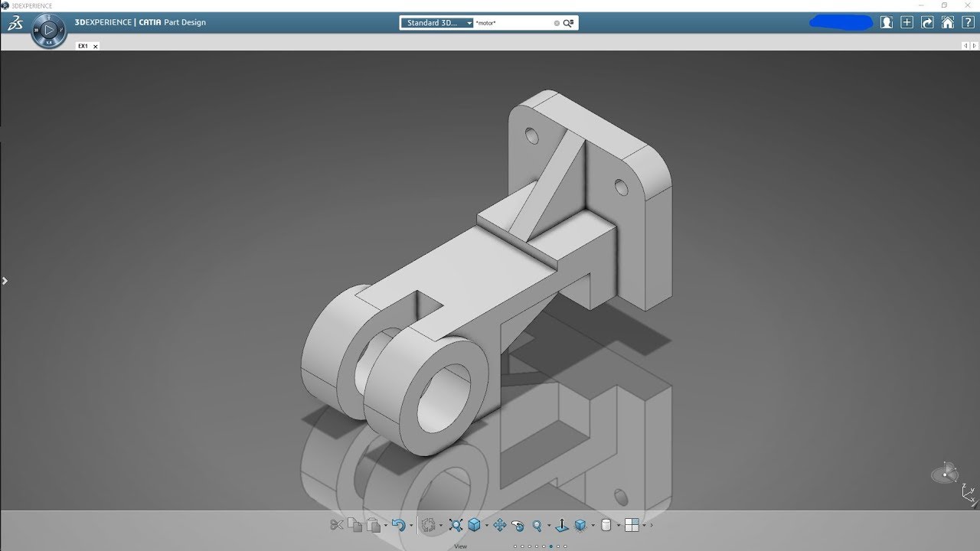
Task: Click the Update circular arrows icon
Action: (429, 525)
